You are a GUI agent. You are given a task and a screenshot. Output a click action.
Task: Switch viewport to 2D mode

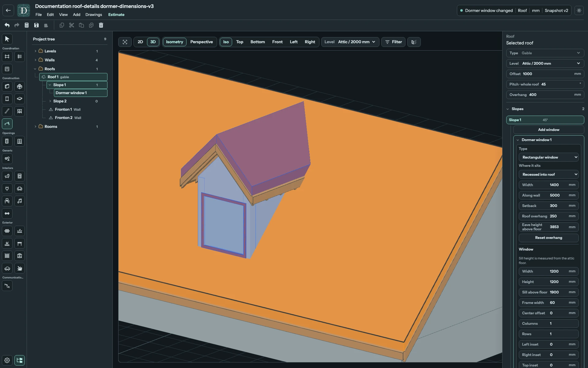point(140,42)
